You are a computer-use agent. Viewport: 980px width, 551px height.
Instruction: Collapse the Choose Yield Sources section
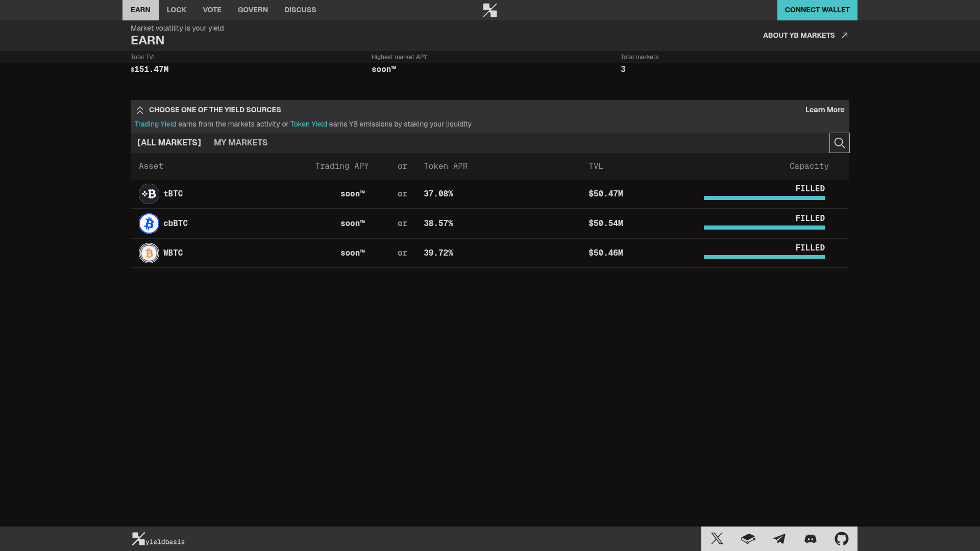point(140,110)
